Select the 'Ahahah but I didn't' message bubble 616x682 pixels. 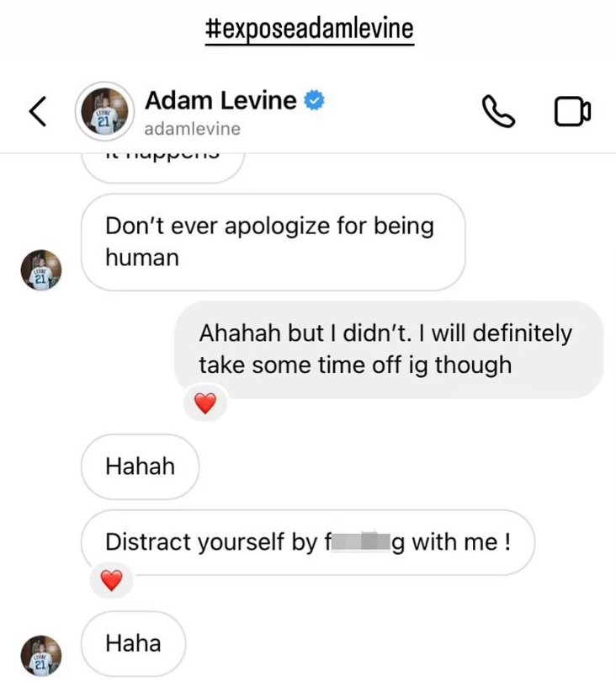tap(389, 349)
